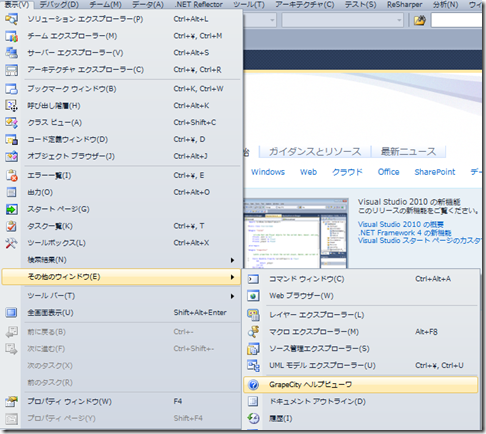
Task: Click the Server Explorer icon
Action: 11,53
